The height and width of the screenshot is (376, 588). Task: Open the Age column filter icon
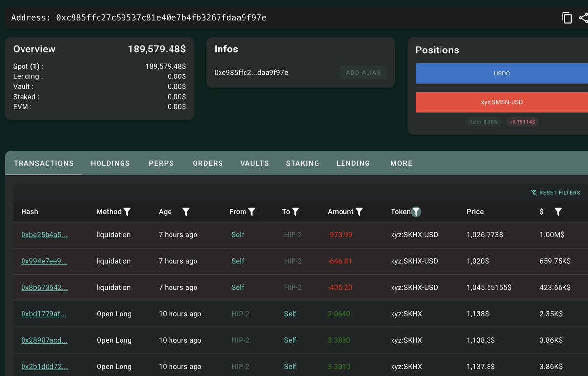(186, 212)
